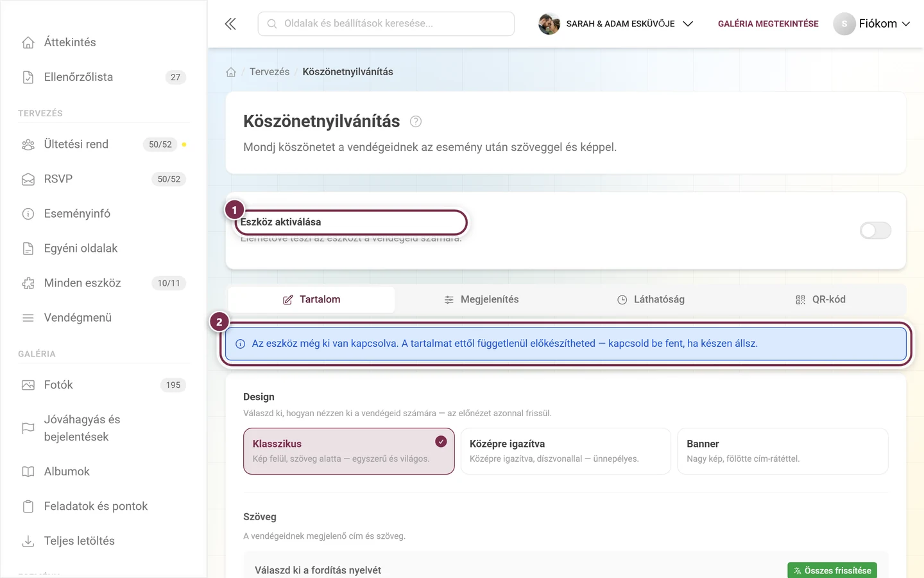
Task: Click the Jóváhagyás és bejelentések flag icon
Action: point(28,428)
